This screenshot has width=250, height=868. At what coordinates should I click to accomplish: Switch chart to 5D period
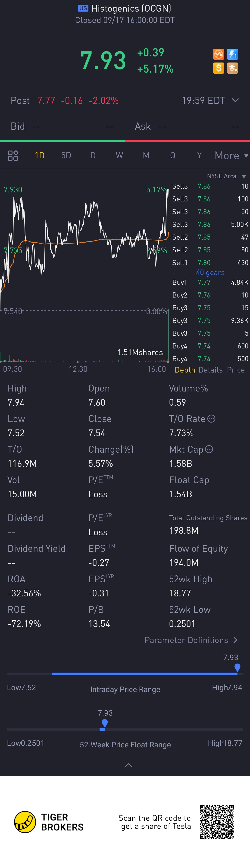(66, 155)
